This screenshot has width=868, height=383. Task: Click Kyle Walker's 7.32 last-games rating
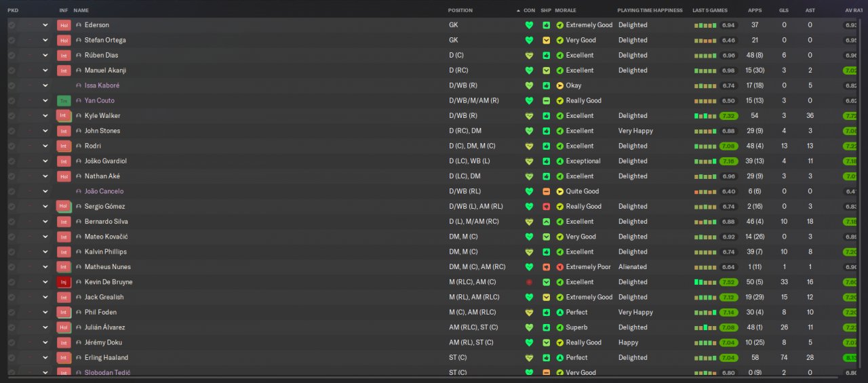tap(728, 116)
